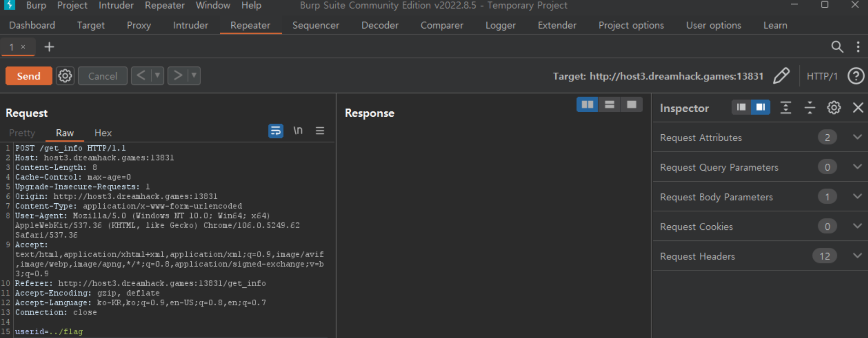The width and height of the screenshot is (868, 338).
Task: Click the Request Headers count badge 12
Action: 825,256
